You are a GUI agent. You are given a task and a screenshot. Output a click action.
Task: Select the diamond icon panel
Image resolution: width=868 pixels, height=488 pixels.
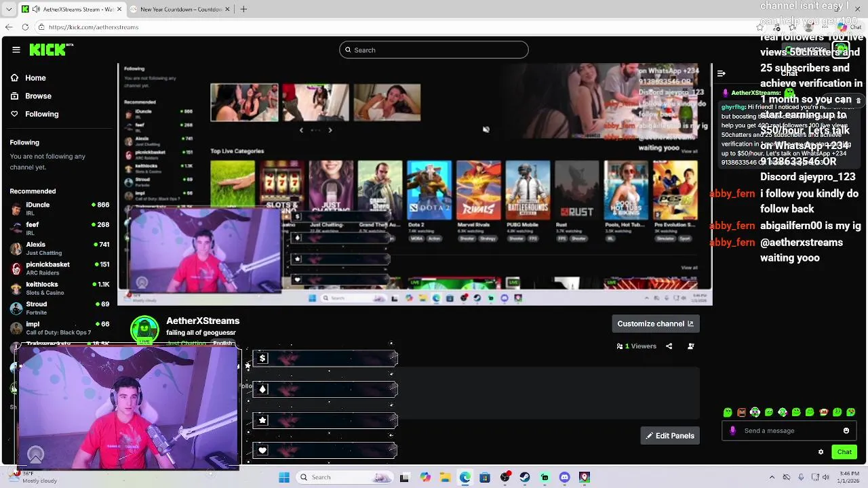325,389
